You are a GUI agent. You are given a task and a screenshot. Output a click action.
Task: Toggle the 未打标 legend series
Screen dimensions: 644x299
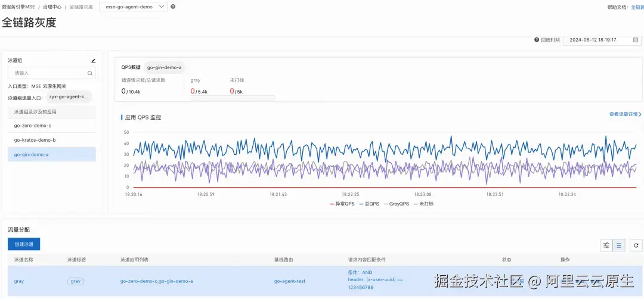(x=423, y=204)
